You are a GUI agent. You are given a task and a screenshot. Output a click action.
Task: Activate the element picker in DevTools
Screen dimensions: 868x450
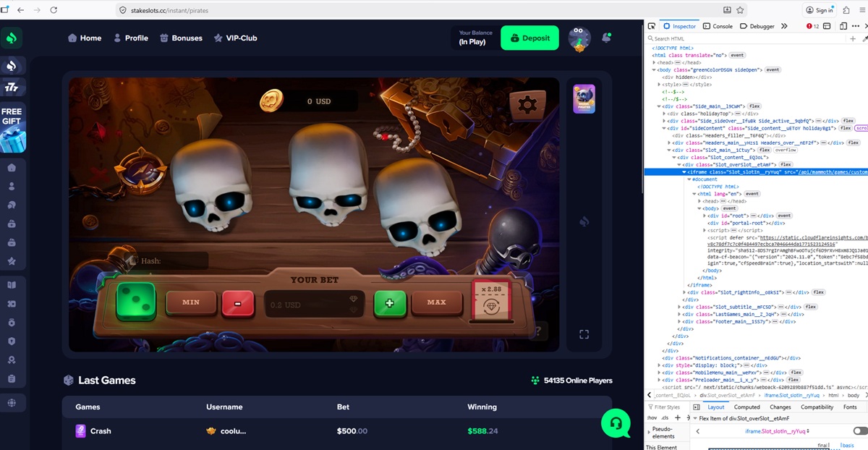(x=652, y=26)
